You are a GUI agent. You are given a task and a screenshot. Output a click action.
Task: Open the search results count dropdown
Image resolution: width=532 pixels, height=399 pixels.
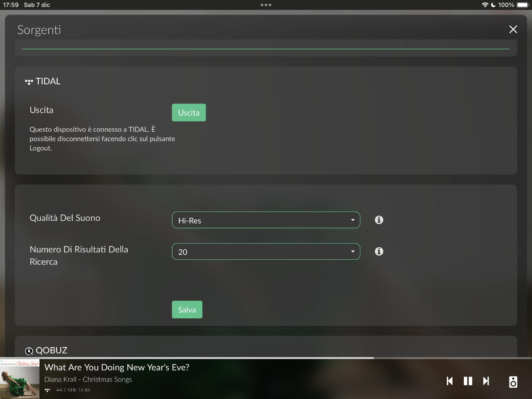click(x=266, y=251)
